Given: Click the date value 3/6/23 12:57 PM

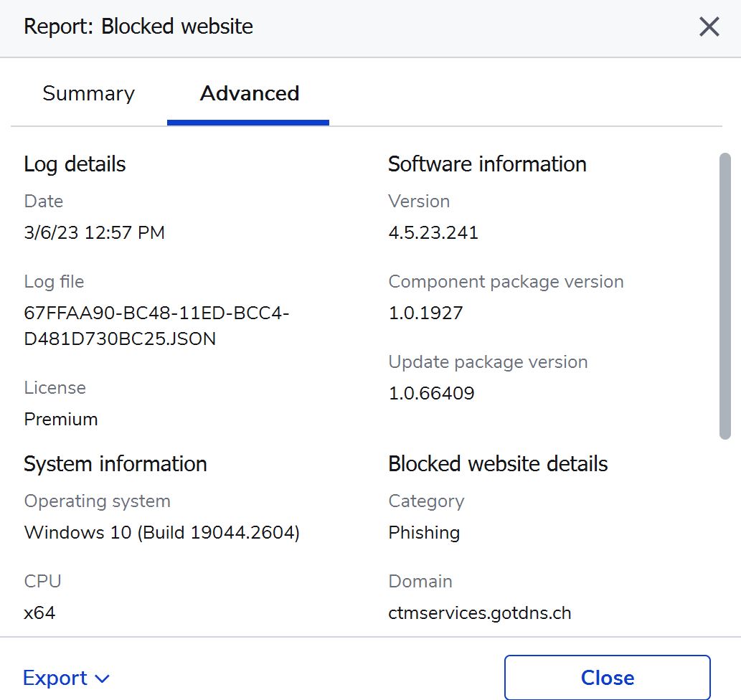Looking at the screenshot, I should pos(94,233).
